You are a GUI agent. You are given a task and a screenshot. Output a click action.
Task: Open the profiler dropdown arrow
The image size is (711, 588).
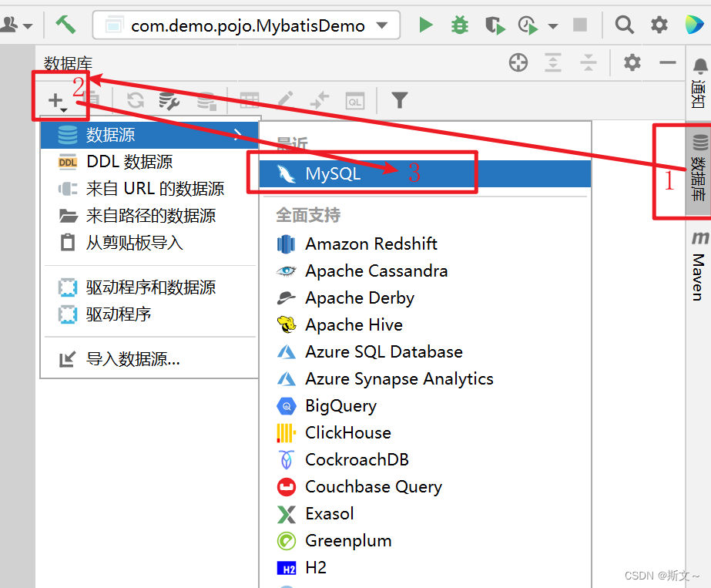click(x=552, y=26)
